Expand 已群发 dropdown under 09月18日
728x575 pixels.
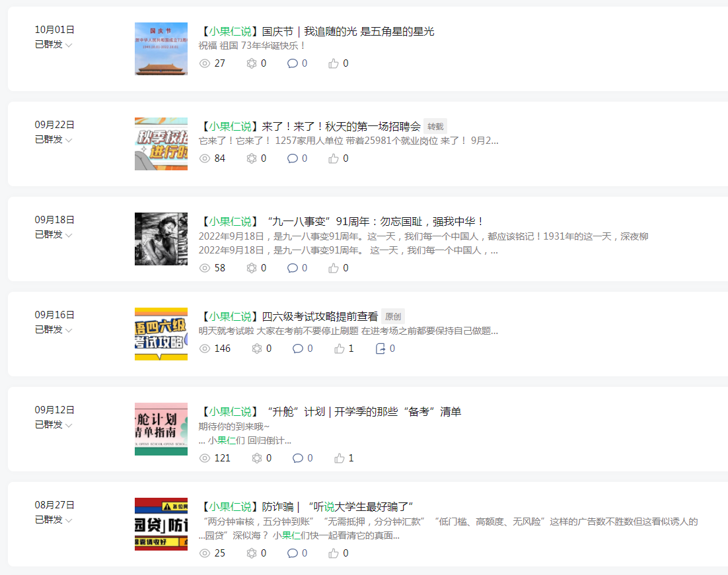pos(54,235)
